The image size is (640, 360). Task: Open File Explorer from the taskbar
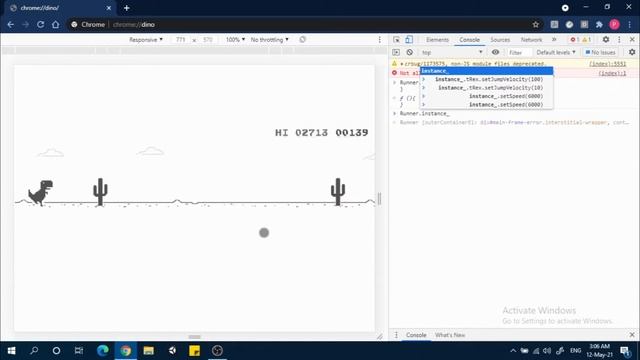tap(149, 351)
